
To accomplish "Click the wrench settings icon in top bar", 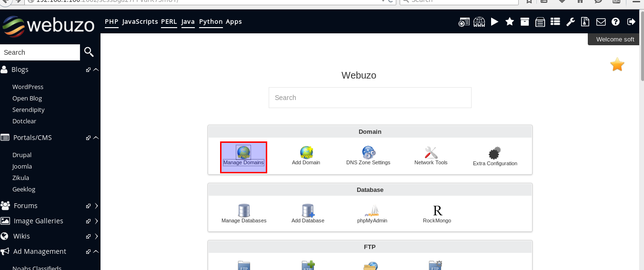I will coord(570,22).
